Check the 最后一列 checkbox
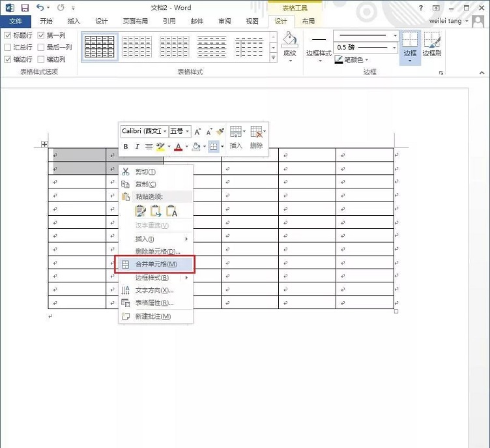This screenshot has height=448, width=490. 42,47
